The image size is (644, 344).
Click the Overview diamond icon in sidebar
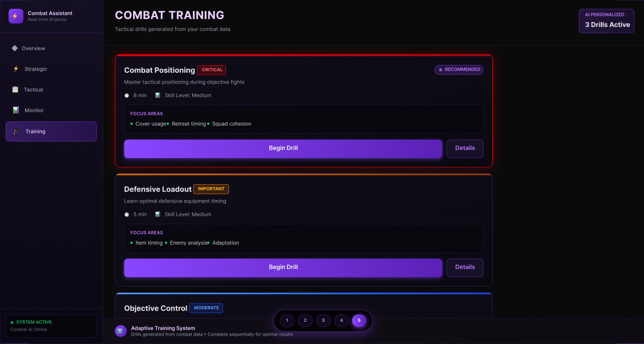15,48
